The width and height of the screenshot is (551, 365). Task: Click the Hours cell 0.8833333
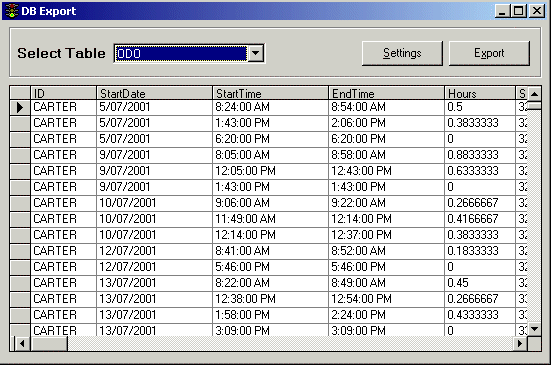[480, 155]
